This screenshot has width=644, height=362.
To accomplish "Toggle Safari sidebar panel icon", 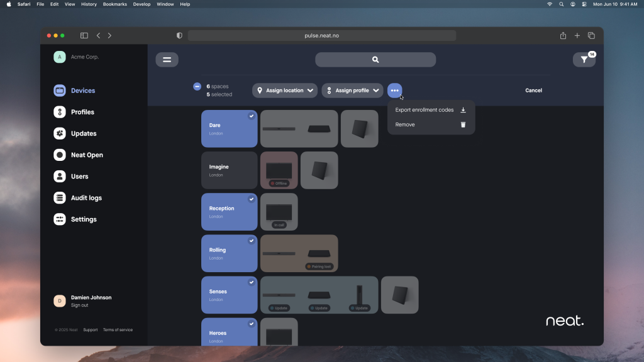I will tap(84, 36).
